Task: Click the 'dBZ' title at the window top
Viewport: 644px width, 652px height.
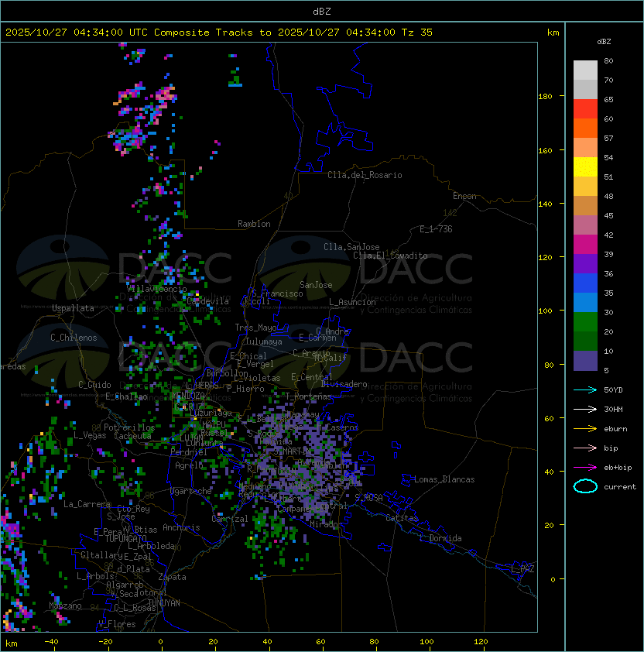Action: click(322, 12)
